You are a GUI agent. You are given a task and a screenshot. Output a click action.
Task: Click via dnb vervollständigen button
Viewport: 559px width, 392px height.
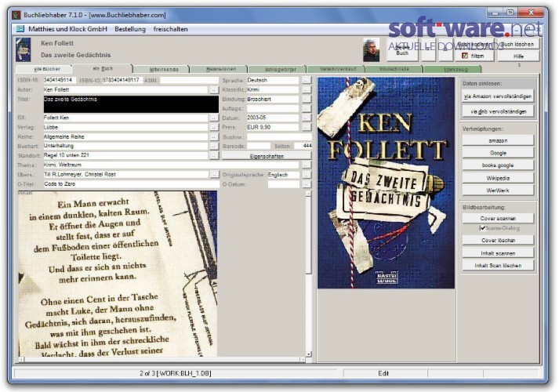498,111
